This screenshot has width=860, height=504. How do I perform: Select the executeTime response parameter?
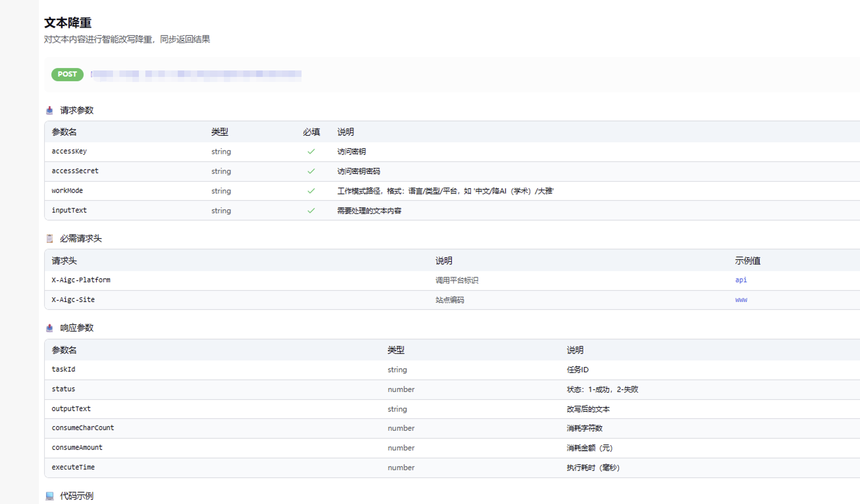(73, 468)
